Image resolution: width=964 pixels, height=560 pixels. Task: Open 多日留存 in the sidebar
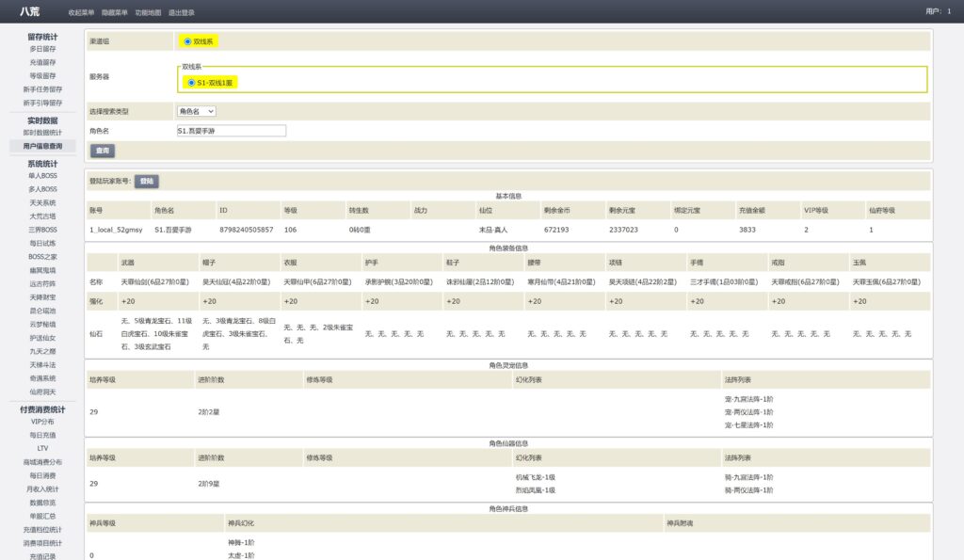point(42,49)
